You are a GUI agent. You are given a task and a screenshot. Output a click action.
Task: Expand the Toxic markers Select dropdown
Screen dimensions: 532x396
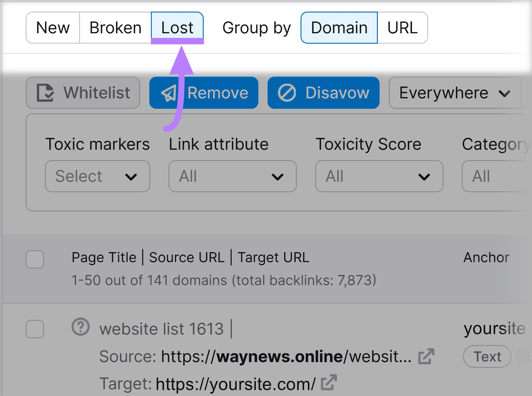pos(97,176)
